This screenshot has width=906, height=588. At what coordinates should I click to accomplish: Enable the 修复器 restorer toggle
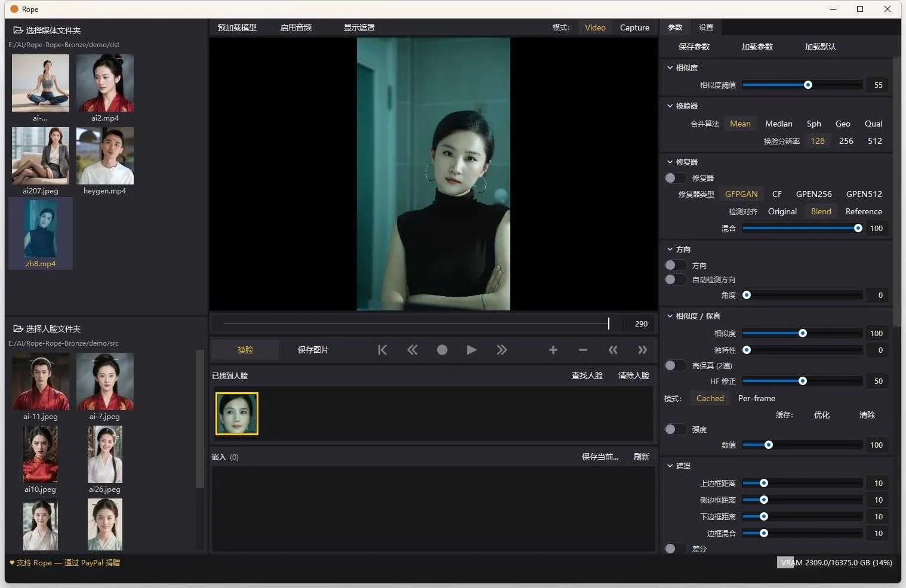point(676,178)
